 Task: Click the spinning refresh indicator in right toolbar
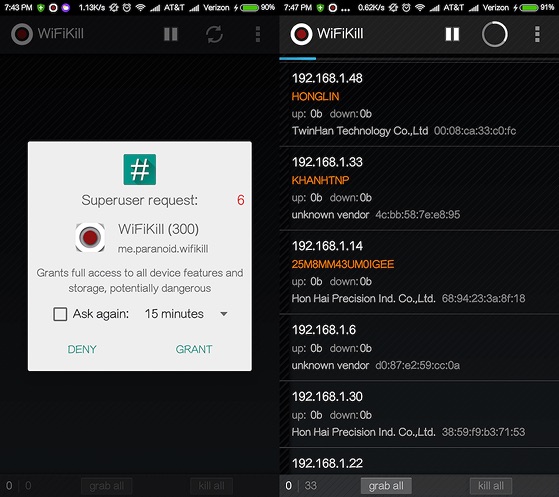(494, 34)
